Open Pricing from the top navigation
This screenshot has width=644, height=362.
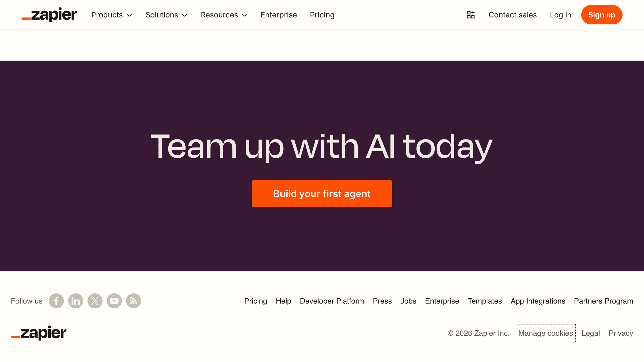click(322, 15)
